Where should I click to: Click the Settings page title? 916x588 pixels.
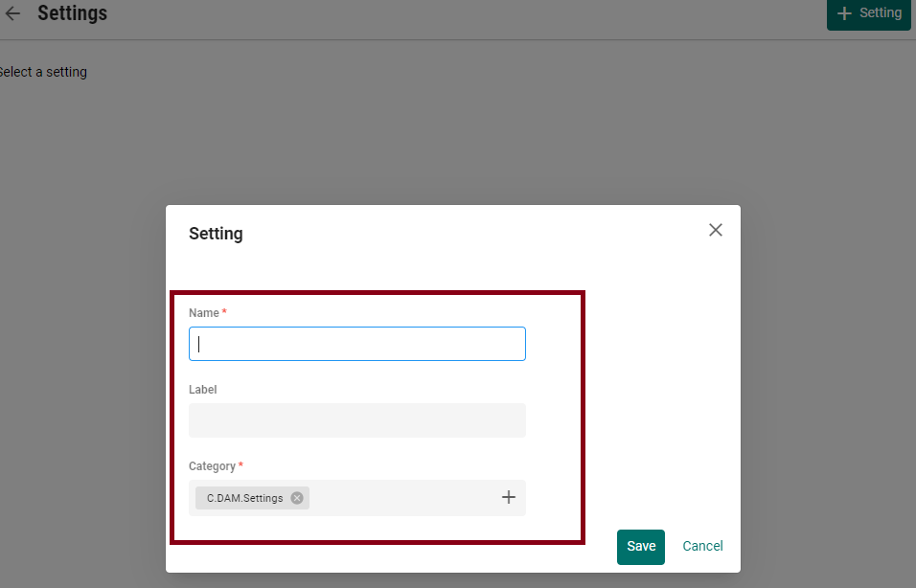point(73,12)
